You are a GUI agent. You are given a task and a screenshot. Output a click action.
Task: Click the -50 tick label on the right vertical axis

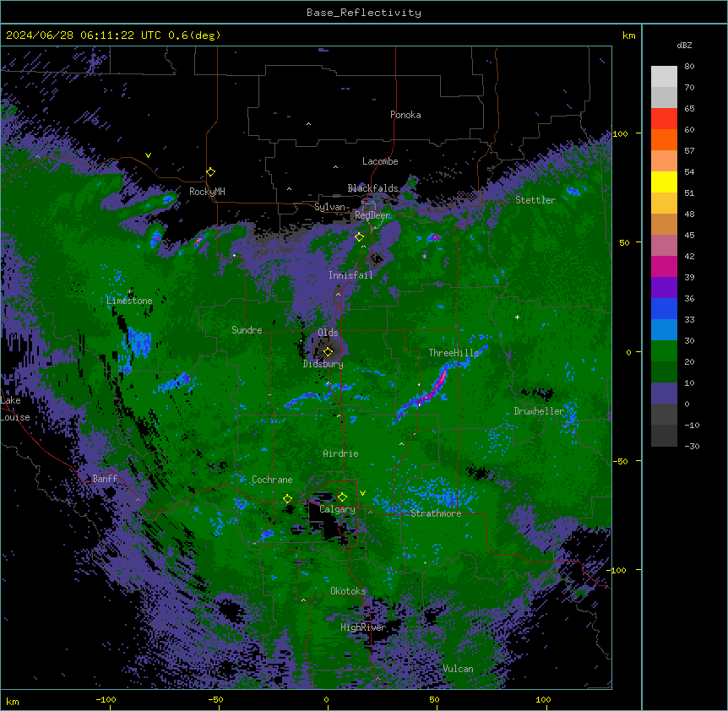tap(620, 461)
